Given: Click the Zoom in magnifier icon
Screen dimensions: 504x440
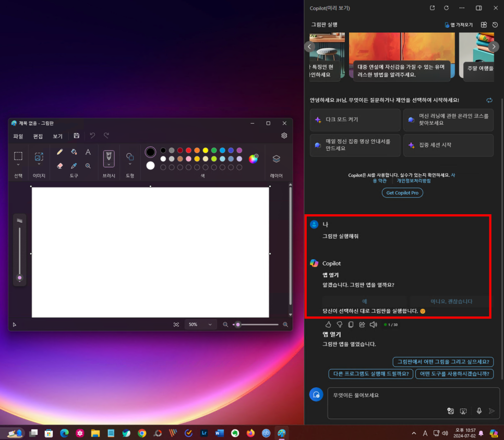Looking at the screenshot, I should point(285,325).
